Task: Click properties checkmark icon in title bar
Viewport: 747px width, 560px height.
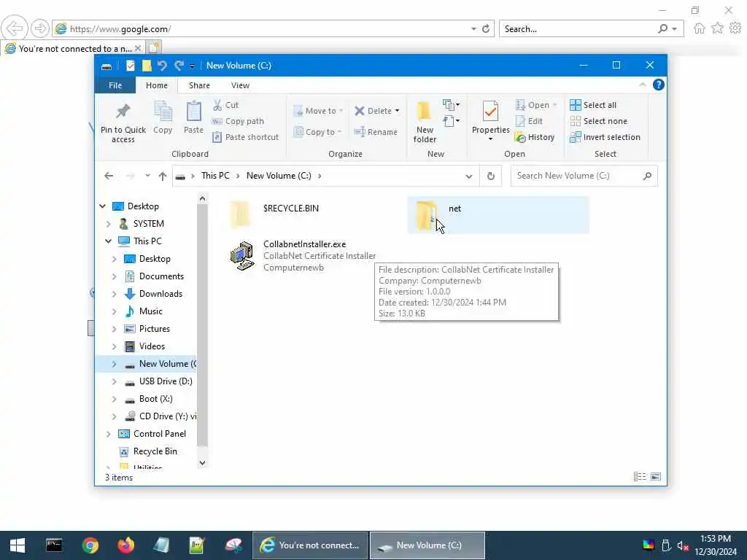Action: [x=131, y=65]
